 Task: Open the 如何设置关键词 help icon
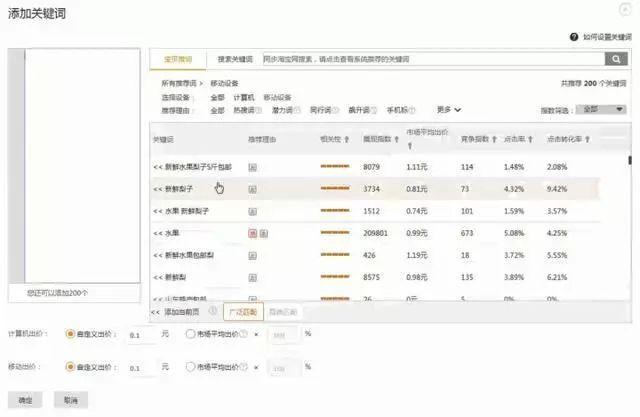tap(574, 37)
